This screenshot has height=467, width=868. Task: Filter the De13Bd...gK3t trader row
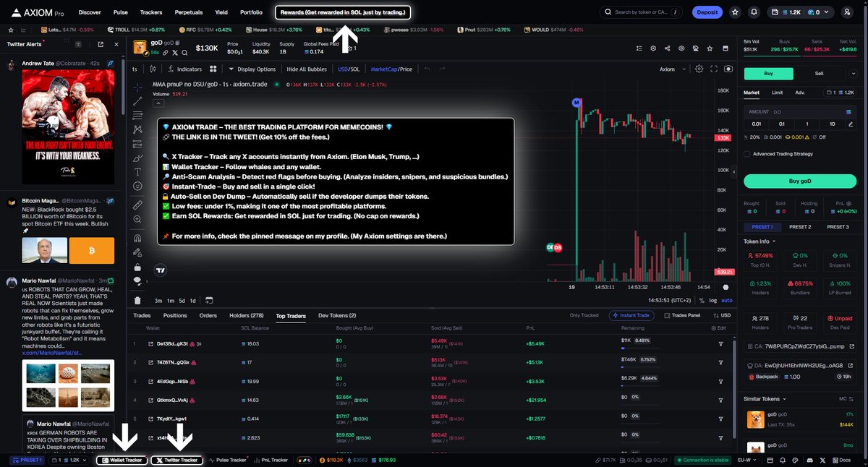click(720, 343)
